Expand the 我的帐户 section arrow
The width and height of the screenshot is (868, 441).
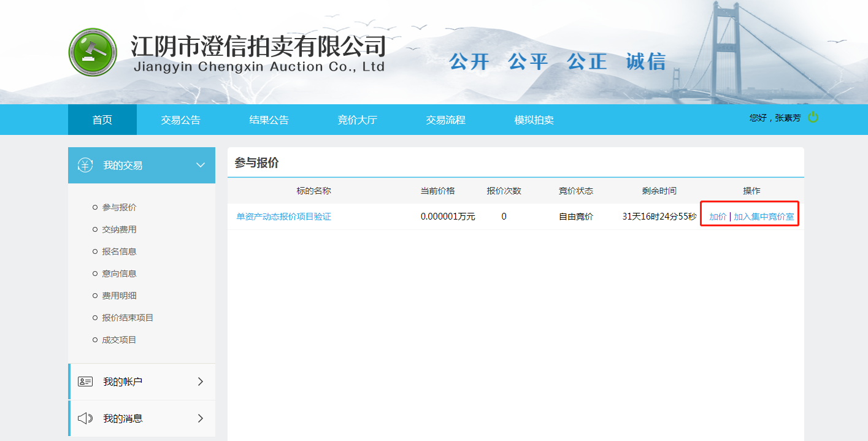(201, 382)
